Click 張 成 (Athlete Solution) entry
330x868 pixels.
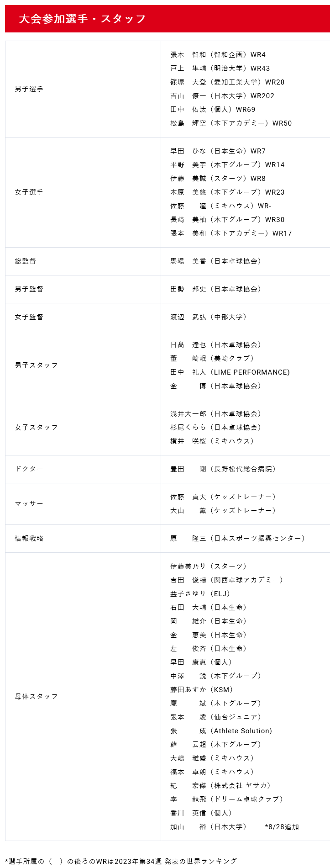221,731
